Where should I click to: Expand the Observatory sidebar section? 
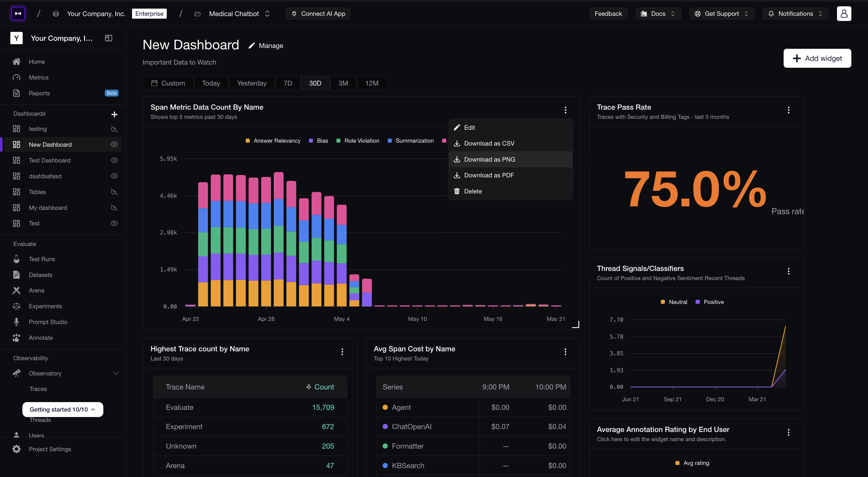tap(116, 373)
